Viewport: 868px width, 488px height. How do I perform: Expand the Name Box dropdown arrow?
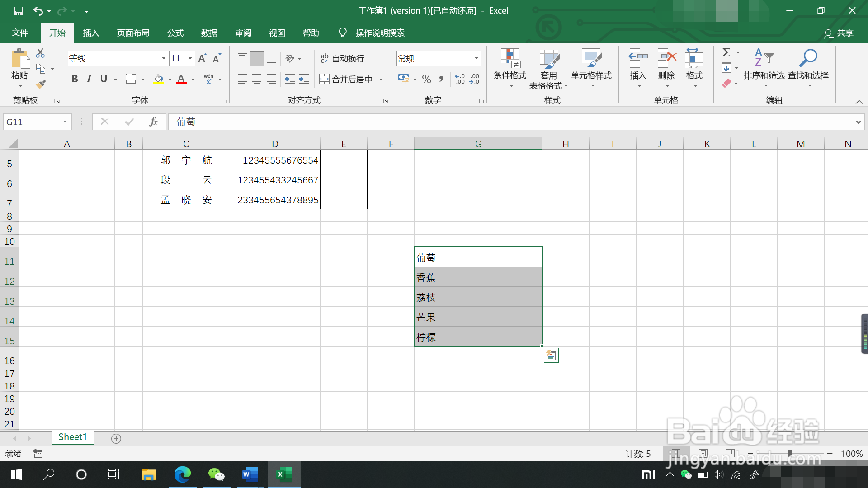[65, 122]
